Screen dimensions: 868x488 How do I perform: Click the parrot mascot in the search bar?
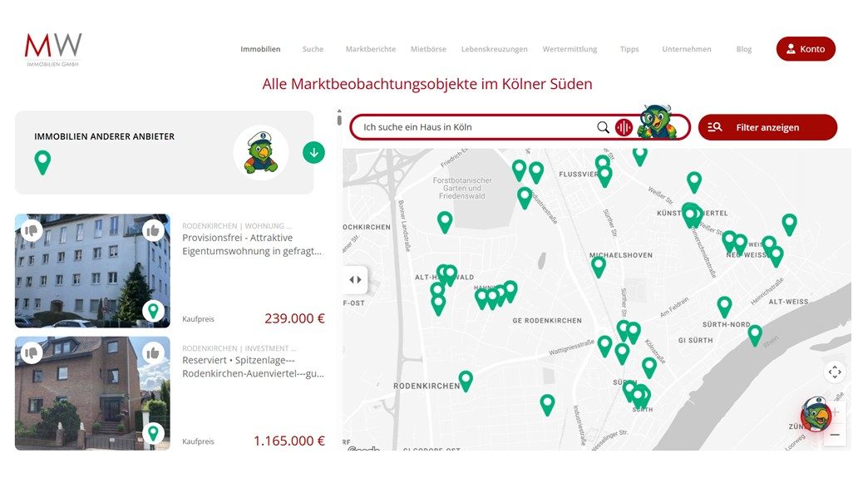pyautogui.click(x=656, y=121)
